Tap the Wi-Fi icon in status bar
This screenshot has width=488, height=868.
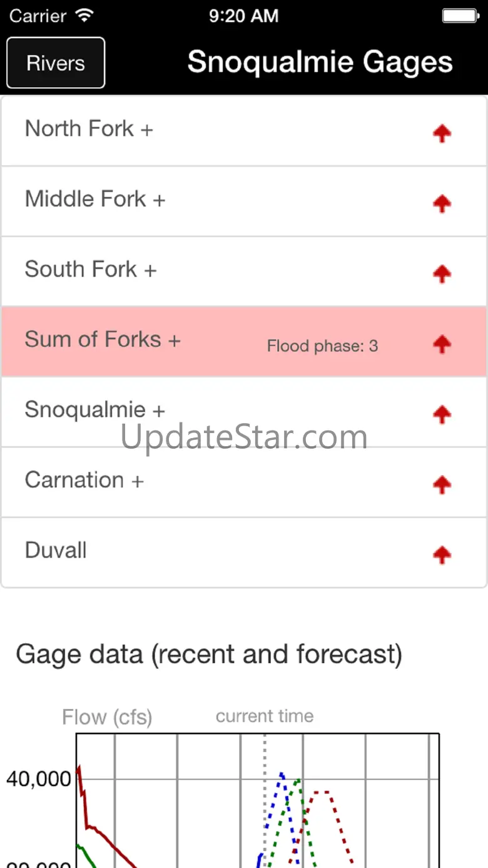tap(84, 15)
